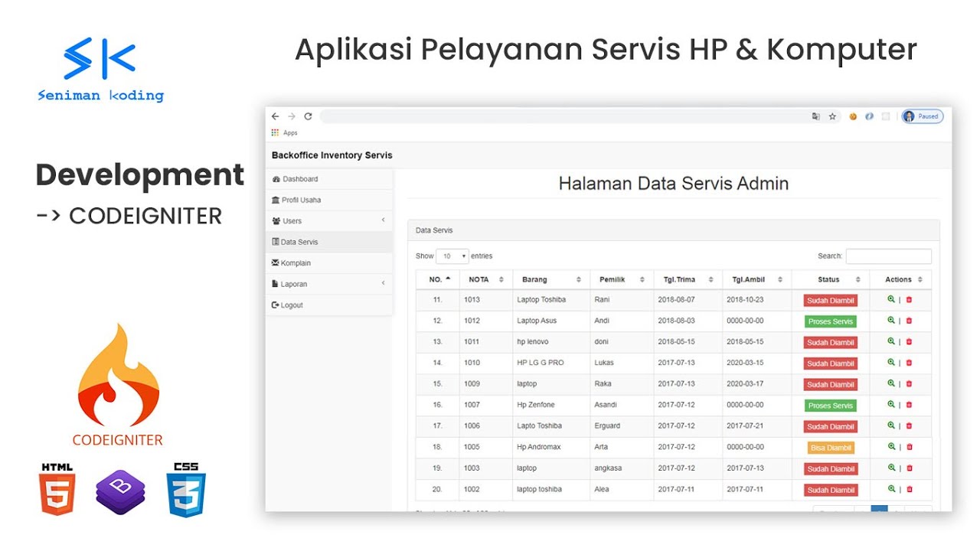Click the browser extension emoji icon
Image resolution: width=980 pixels, height=551 pixels.
[x=853, y=116]
